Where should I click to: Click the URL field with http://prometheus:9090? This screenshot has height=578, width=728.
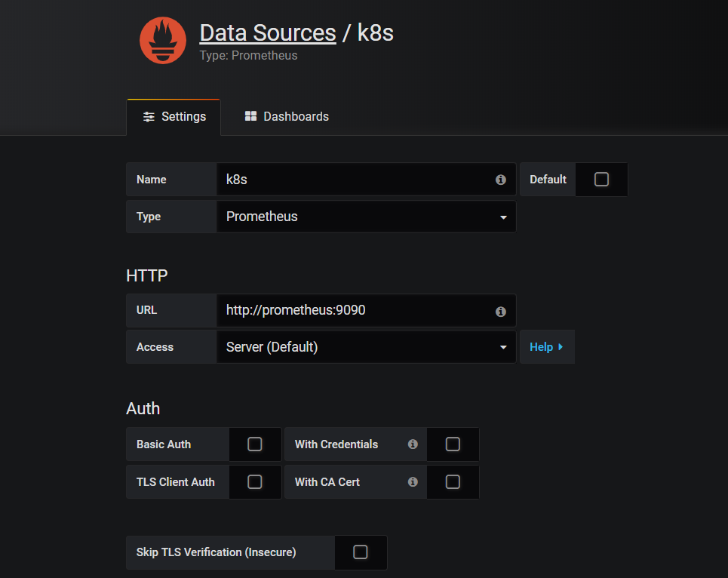pos(367,311)
